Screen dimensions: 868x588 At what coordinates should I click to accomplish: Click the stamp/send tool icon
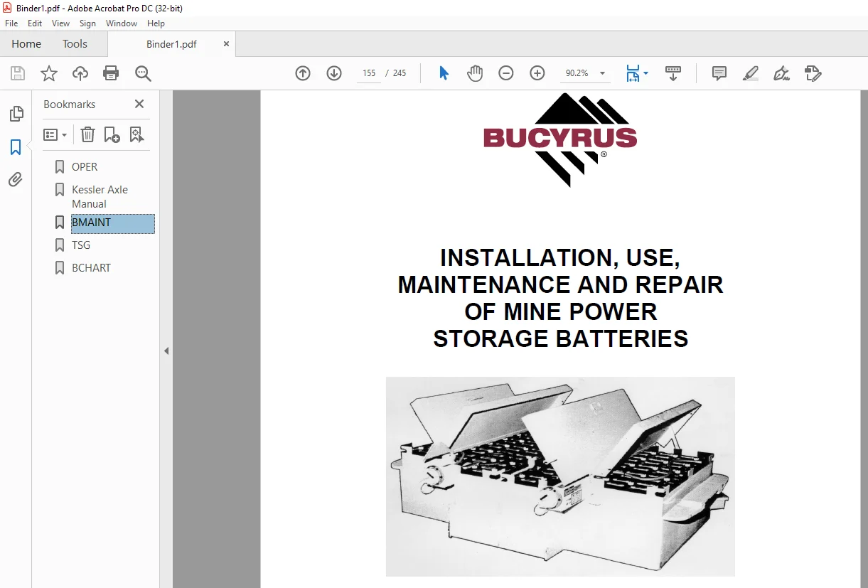click(x=813, y=73)
